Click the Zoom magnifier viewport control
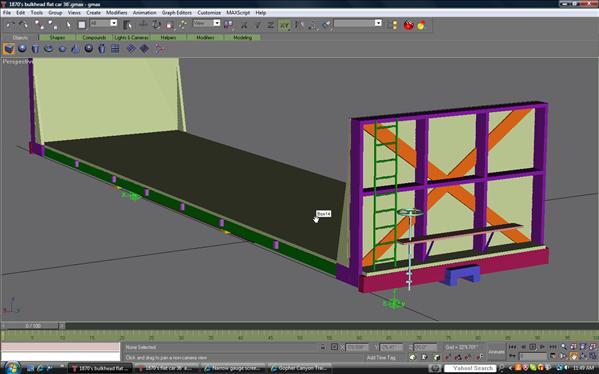Screen dimensions: 599x374 coord(564,347)
